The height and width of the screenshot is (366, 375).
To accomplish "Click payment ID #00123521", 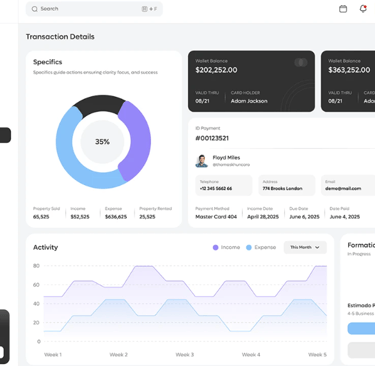I will [x=212, y=138].
